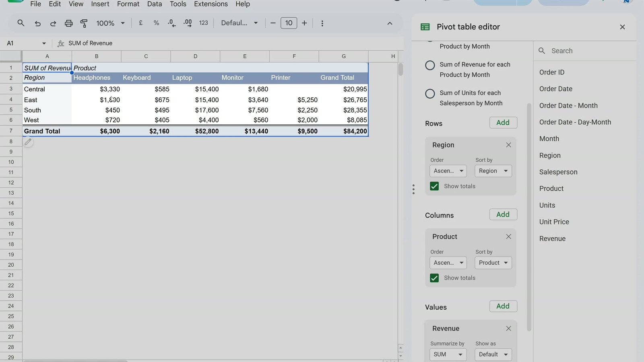Click the Order ID field in list

552,72
